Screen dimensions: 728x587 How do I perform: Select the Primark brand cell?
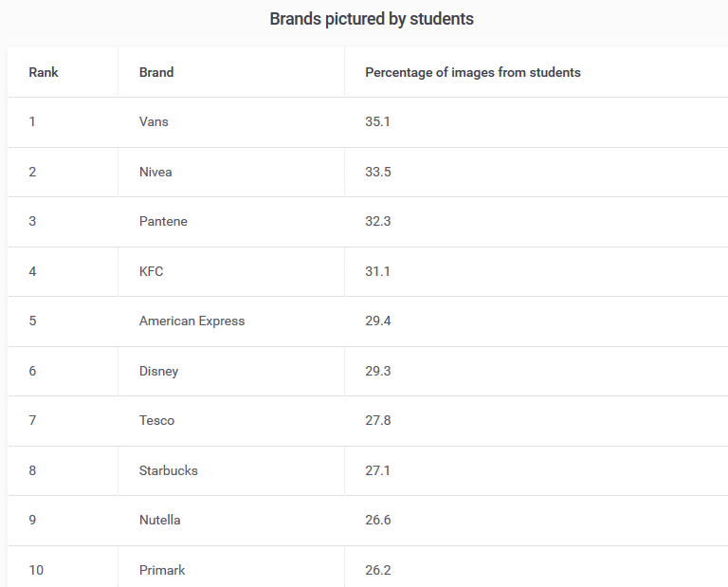pos(162,570)
